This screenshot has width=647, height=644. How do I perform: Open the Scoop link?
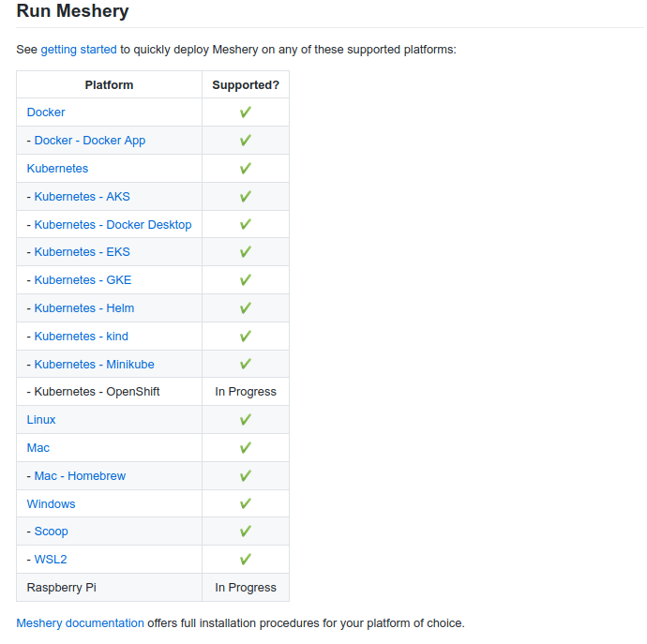tap(51, 532)
